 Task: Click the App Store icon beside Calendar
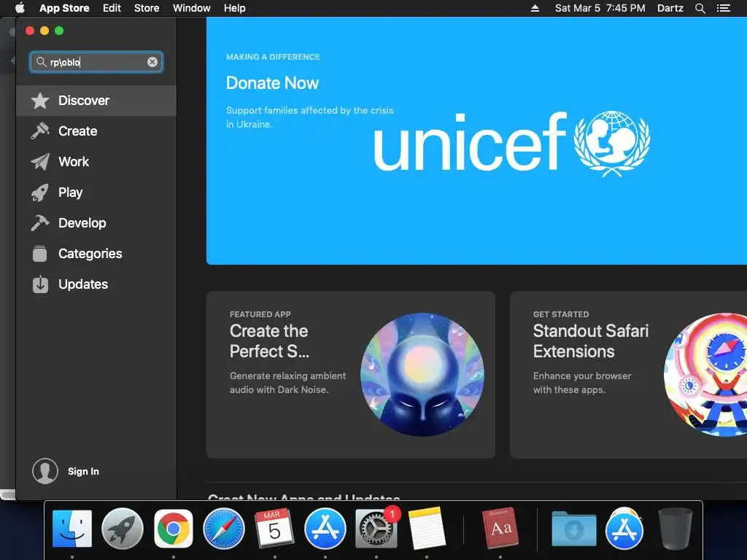pos(325,529)
